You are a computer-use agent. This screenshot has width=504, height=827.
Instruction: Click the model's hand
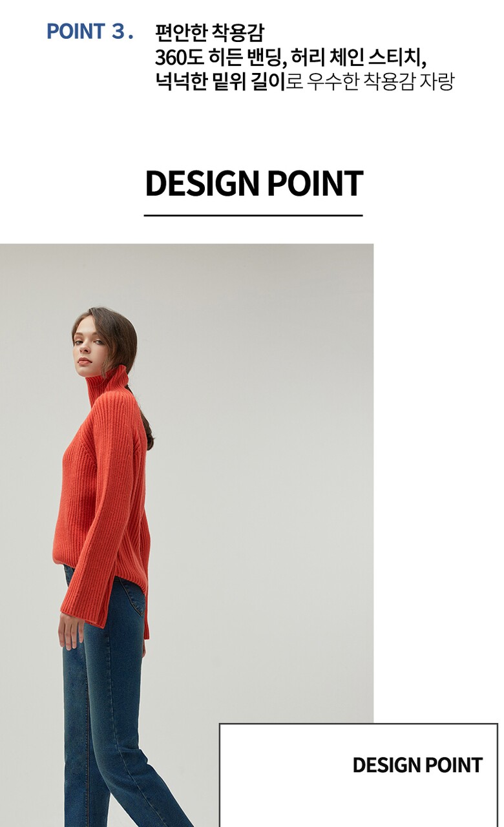coord(70,630)
